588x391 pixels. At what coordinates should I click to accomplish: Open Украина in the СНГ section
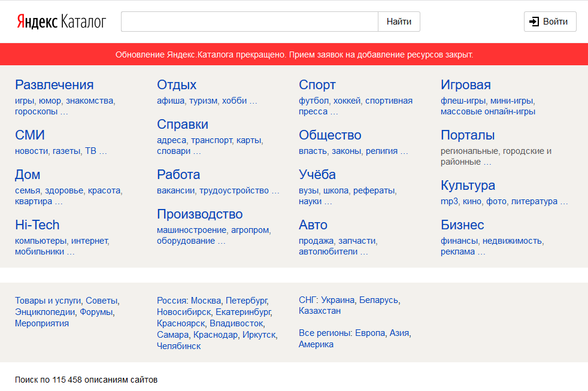pyautogui.click(x=338, y=301)
